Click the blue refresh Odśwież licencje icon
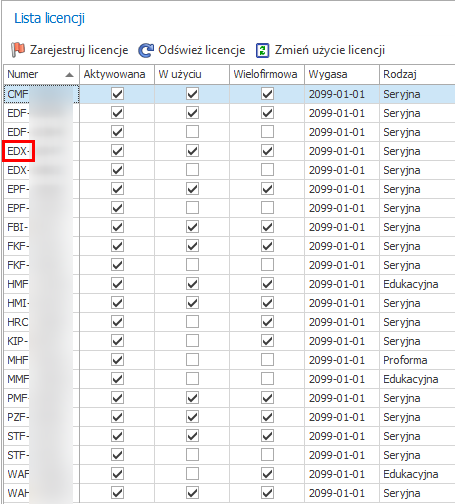Screen dimensions: 455x504 pos(146,50)
